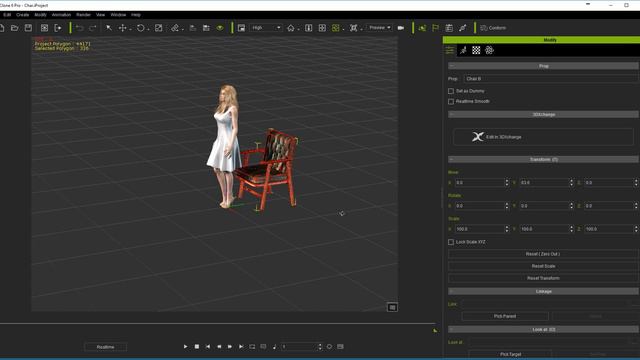
Task: Collapse the Look at section header
Action: coord(543,329)
